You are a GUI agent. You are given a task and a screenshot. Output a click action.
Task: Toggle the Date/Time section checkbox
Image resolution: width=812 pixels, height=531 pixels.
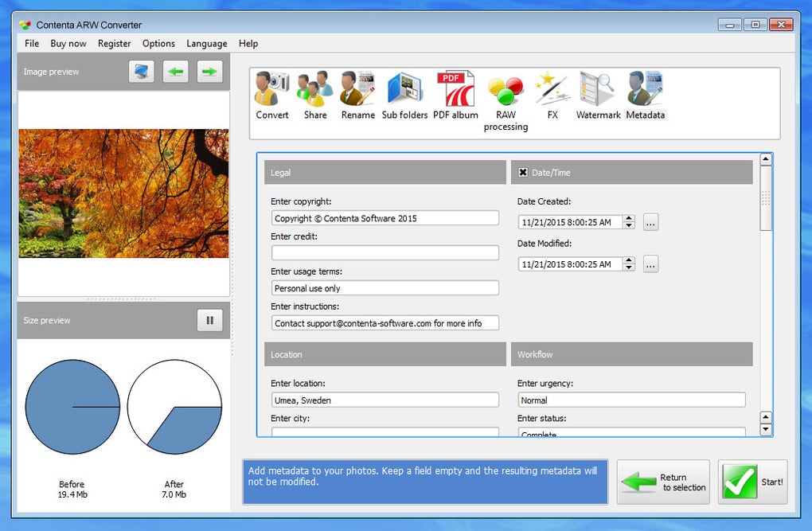(x=521, y=172)
